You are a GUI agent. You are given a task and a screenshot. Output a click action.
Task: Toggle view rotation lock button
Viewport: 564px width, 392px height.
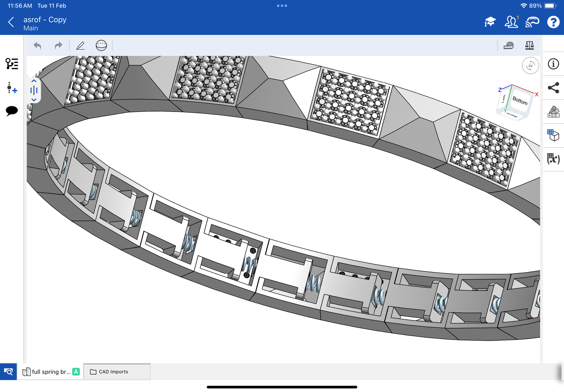point(530,66)
